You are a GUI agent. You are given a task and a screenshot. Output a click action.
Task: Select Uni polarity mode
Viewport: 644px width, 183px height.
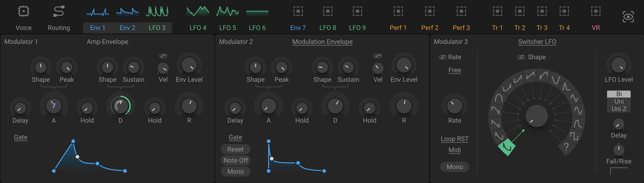point(619,101)
